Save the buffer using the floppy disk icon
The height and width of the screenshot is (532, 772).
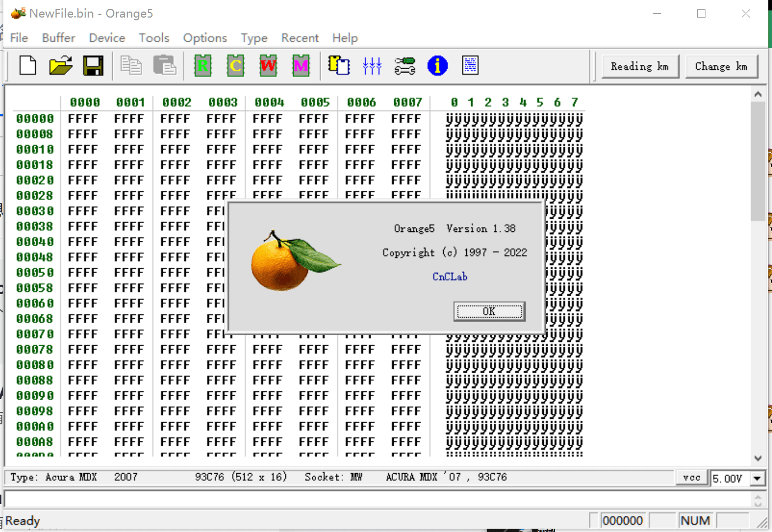pos(93,65)
